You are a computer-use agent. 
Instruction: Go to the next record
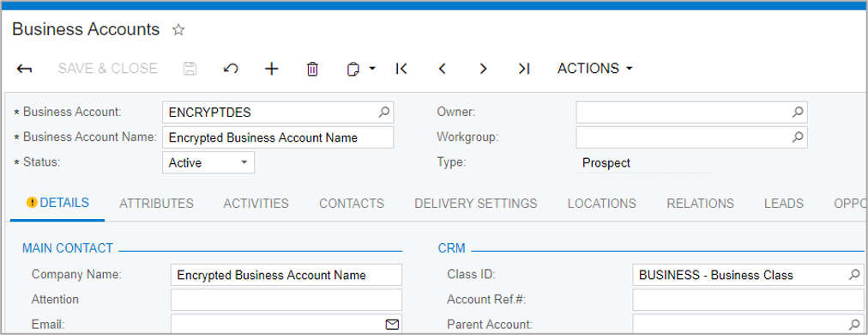pyautogui.click(x=483, y=69)
